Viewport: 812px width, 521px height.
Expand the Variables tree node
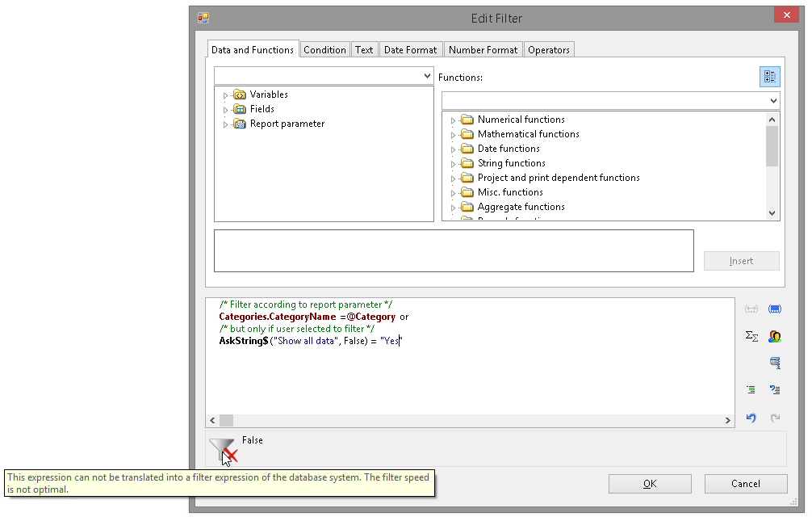224,95
